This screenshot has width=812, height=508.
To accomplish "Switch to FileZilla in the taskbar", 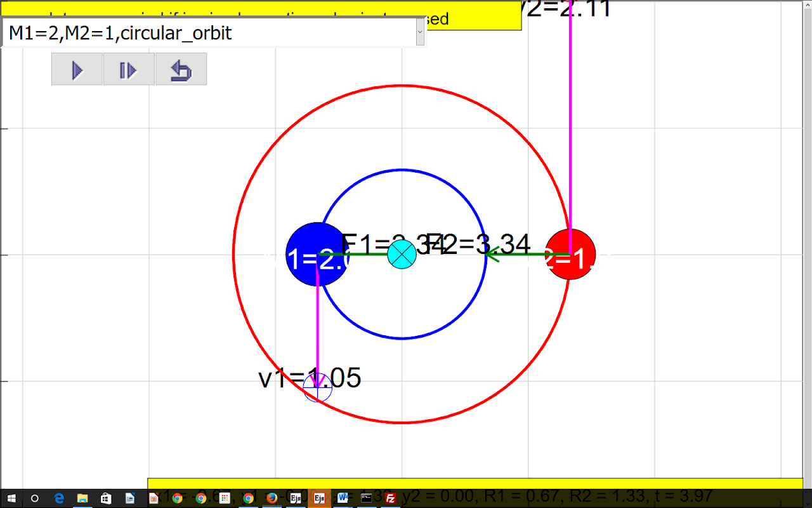I will [x=391, y=498].
